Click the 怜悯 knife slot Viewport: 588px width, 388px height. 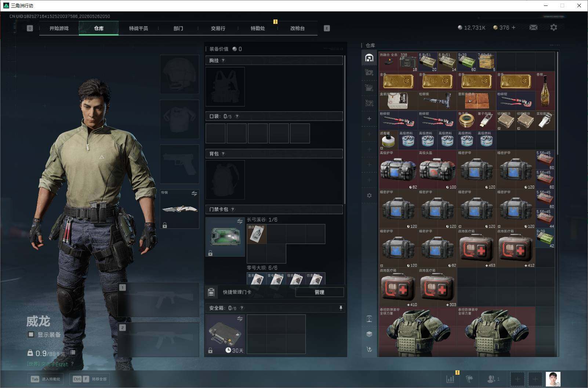click(x=179, y=209)
